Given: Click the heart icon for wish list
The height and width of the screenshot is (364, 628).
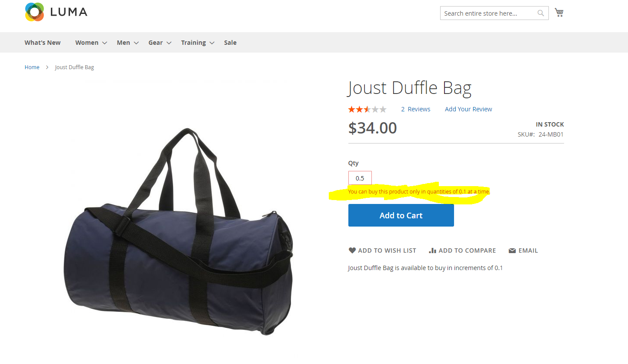Looking at the screenshot, I should [352, 250].
